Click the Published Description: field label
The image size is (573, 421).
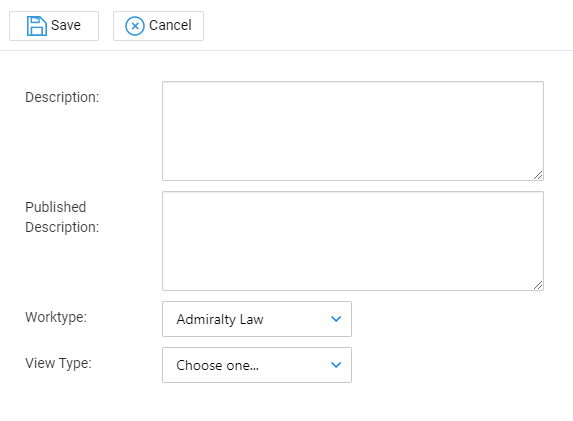(62, 217)
